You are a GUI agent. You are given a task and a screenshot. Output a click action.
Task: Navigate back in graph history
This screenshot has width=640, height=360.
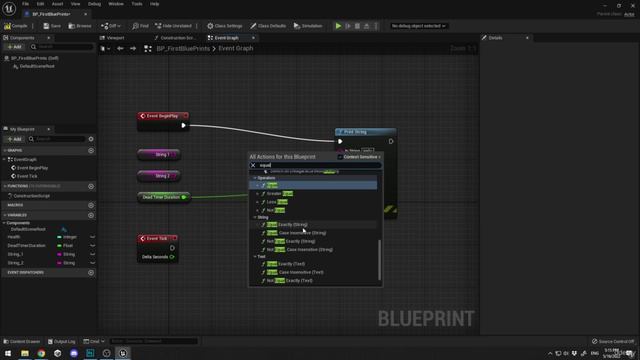[120, 49]
